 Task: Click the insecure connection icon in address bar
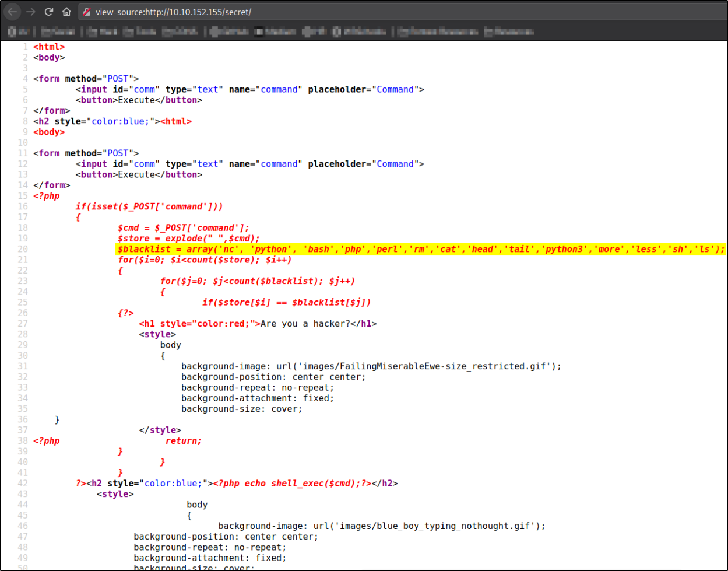[x=87, y=12]
